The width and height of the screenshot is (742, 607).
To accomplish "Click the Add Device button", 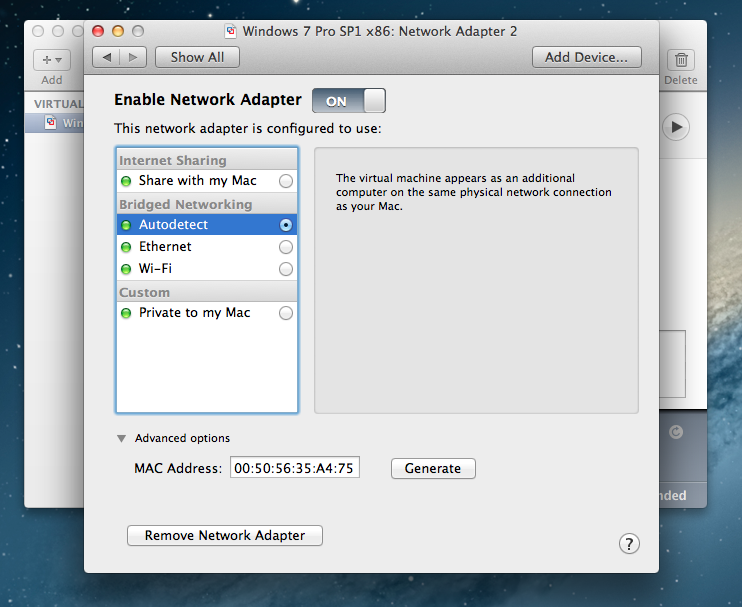I will (x=586, y=57).
